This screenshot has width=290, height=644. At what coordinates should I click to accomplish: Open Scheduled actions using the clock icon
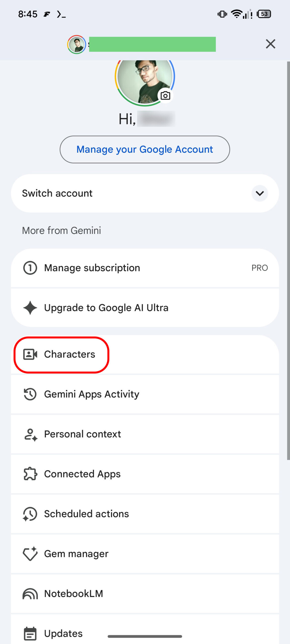coord(30,514)
